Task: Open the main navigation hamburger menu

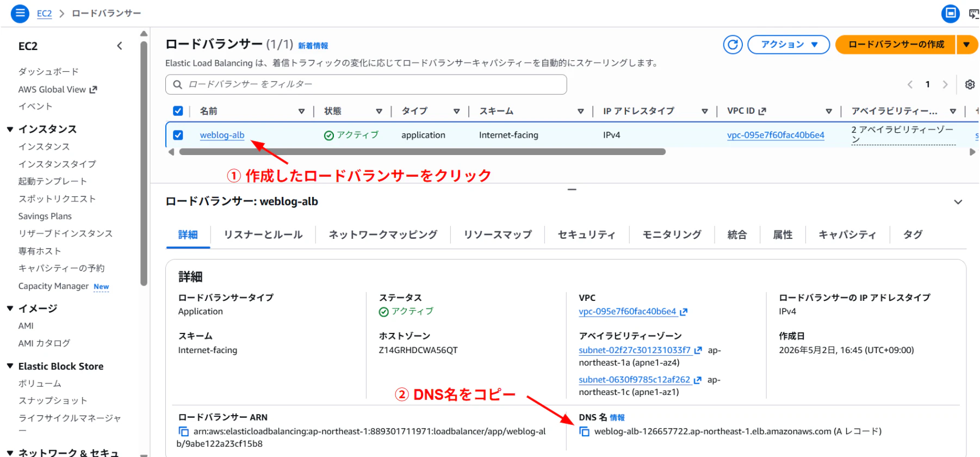Action: (x=20, y=13)
